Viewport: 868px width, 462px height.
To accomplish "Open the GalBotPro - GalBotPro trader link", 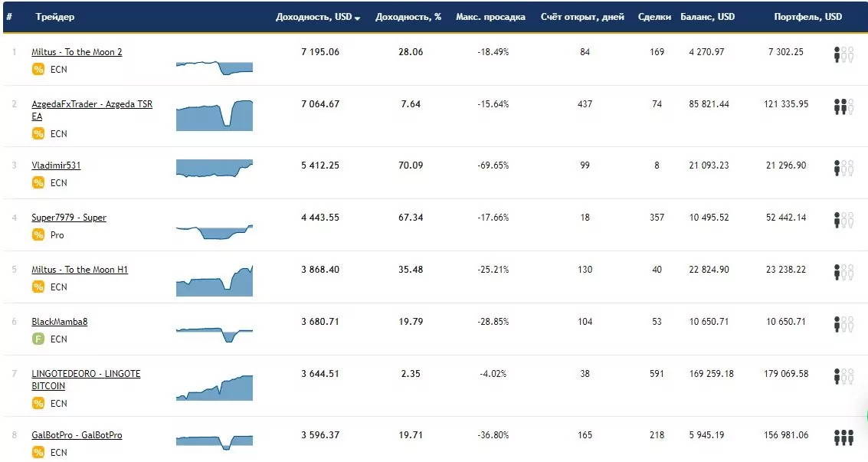I will tap(77, 435).
